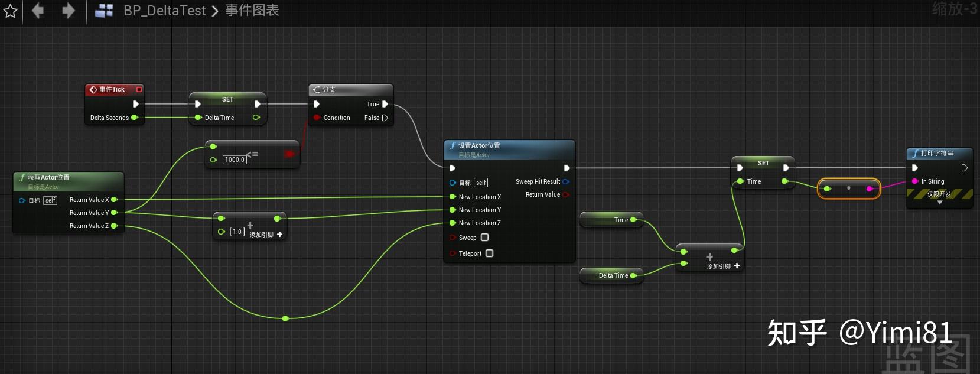Click boolean output pin of <= node
Viewport: 980px width, 374px height.
point(289,154)
